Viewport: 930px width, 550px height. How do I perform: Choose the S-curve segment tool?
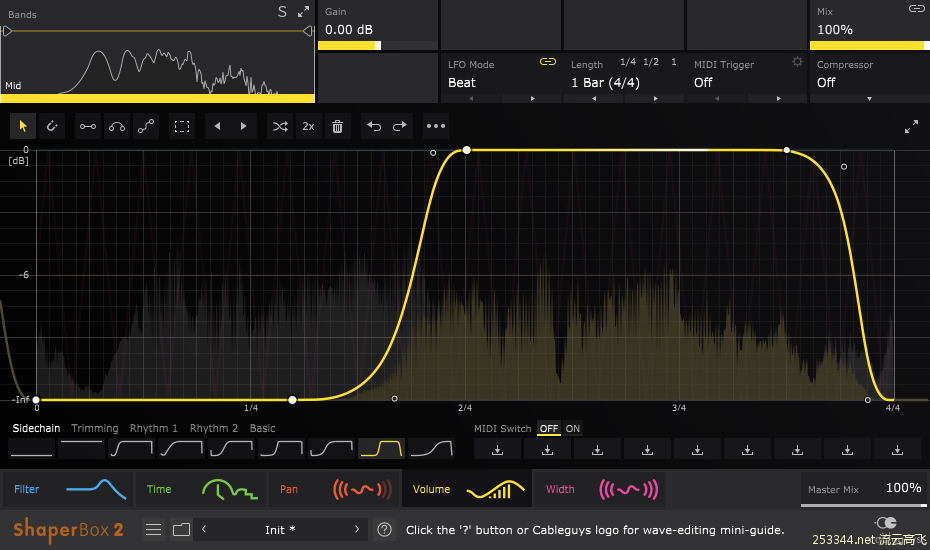click(146, 126)
